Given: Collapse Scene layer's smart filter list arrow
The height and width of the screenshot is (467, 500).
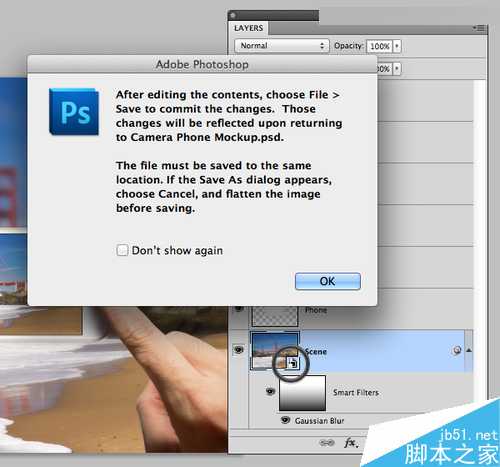Looking at the screenshot, I should (469, 350).
